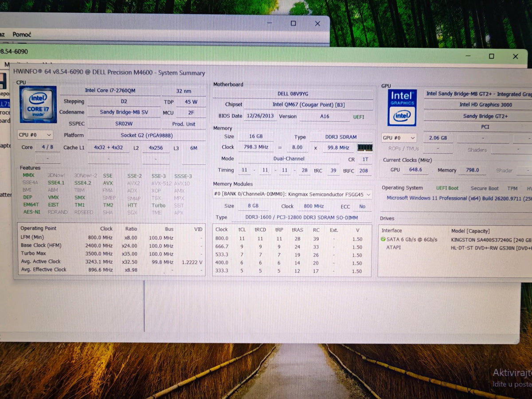Click the DDR3 SDRAM memory type value
The width and height of the screenshot is (532, 399).
(341, 137)
